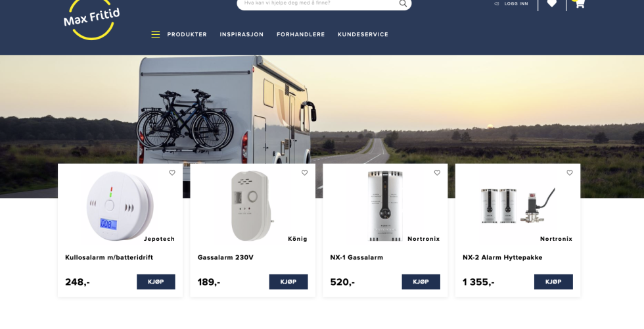Open KUNDESERVICE menu item
This screenshot has width=644, height=329.
[x=363, y=34]
